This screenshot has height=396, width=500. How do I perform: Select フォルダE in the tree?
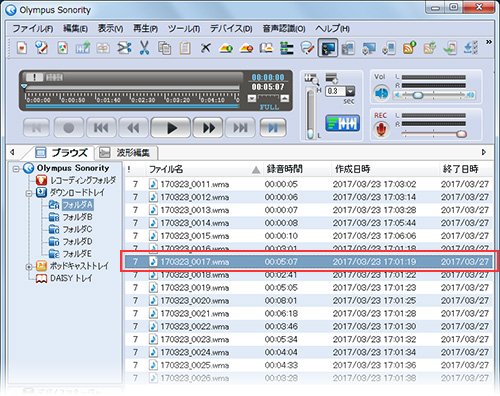(77, 254)
